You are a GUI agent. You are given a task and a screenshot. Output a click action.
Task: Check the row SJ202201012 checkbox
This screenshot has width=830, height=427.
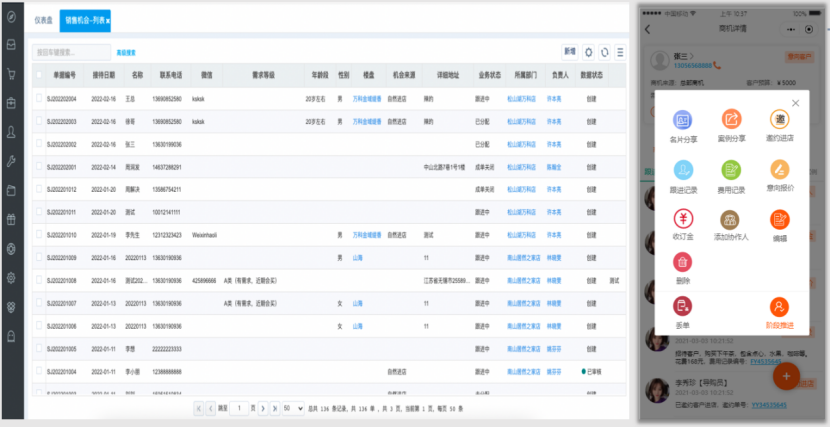pos(39,189)
